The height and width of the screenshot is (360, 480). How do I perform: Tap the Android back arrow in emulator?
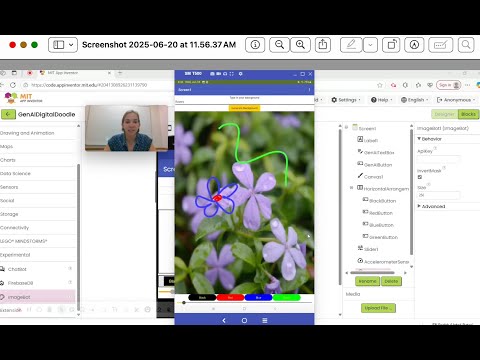(224, 320)
